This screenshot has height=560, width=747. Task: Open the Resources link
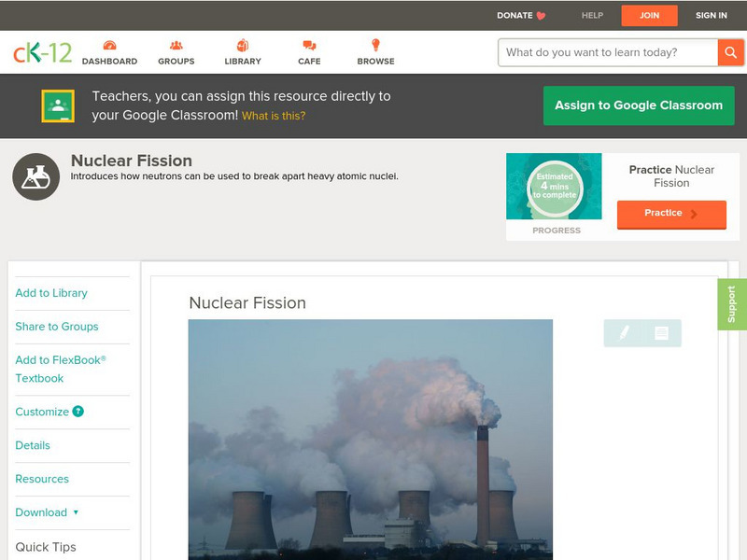pyautogui.click(x=42, y=479)
